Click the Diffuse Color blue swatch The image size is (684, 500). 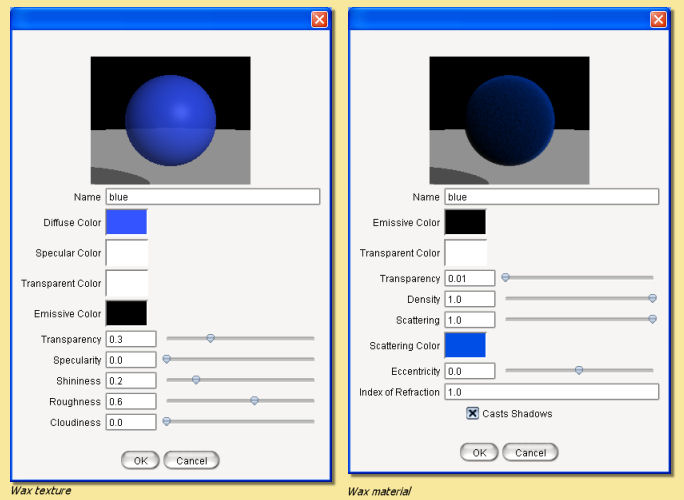click(x=126, y=222)
